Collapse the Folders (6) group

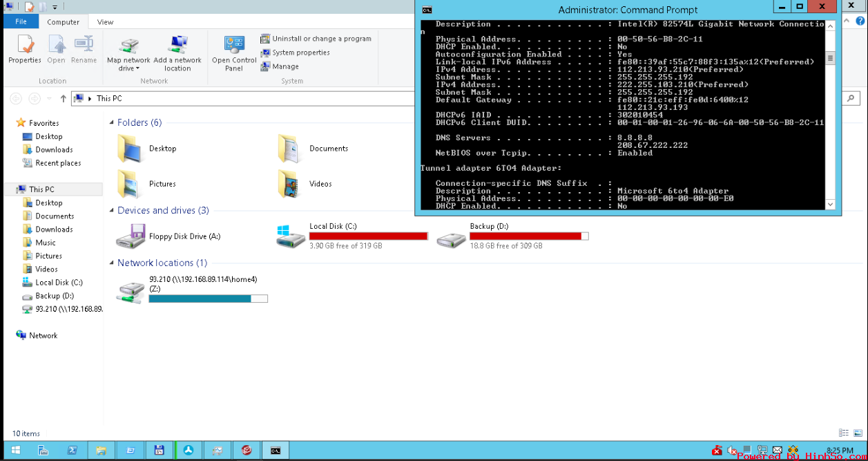coord(112,123)
